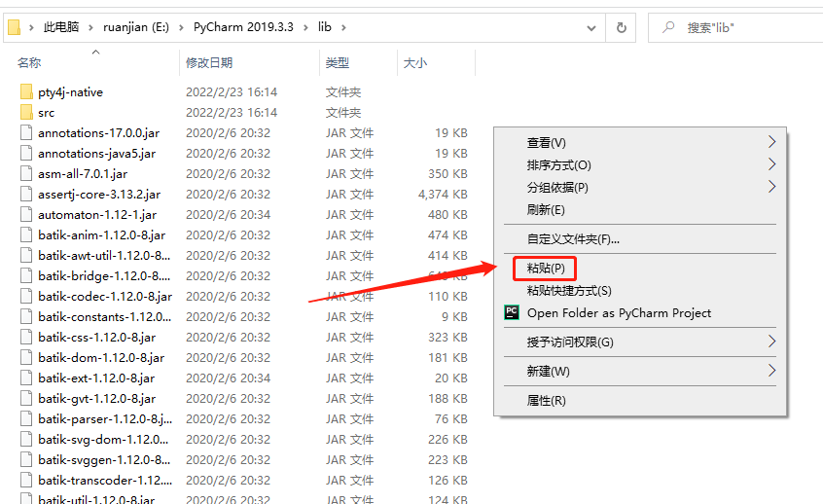Choose 属性(R) from the context menu

tap(640, 401)
